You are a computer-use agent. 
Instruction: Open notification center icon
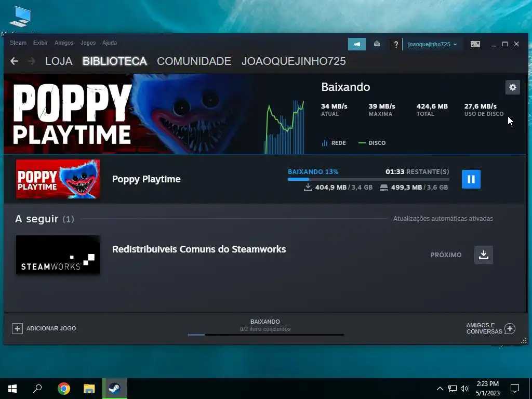click(515, 389)
